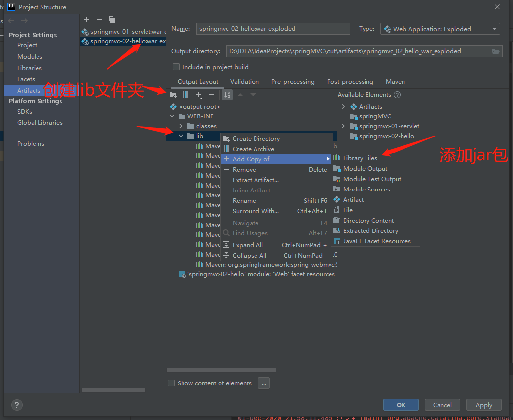Click the move down arrow icon
513x420 pixels.
(x=253, y=95)
